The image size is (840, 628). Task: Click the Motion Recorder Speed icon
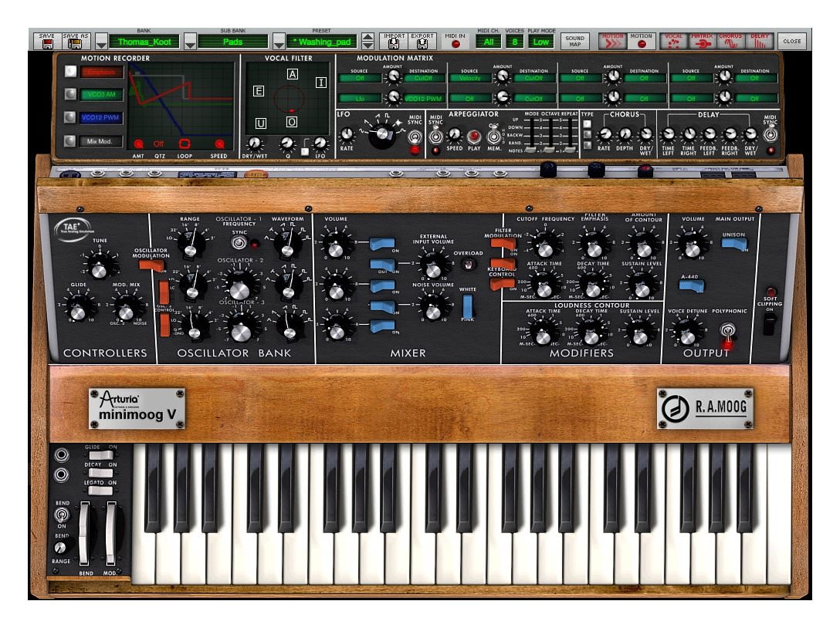click(x=219, y=143)
